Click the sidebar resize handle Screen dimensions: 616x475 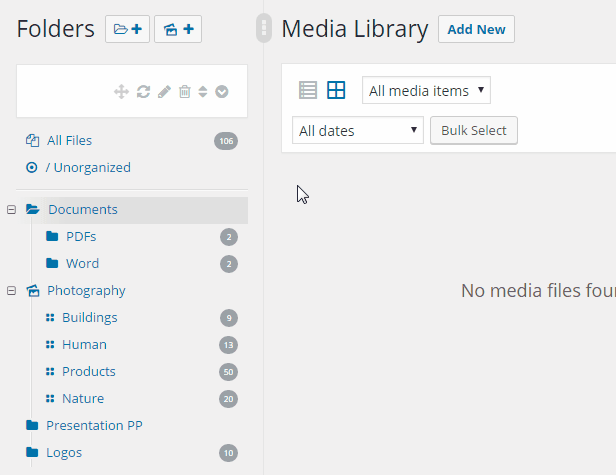264,28
